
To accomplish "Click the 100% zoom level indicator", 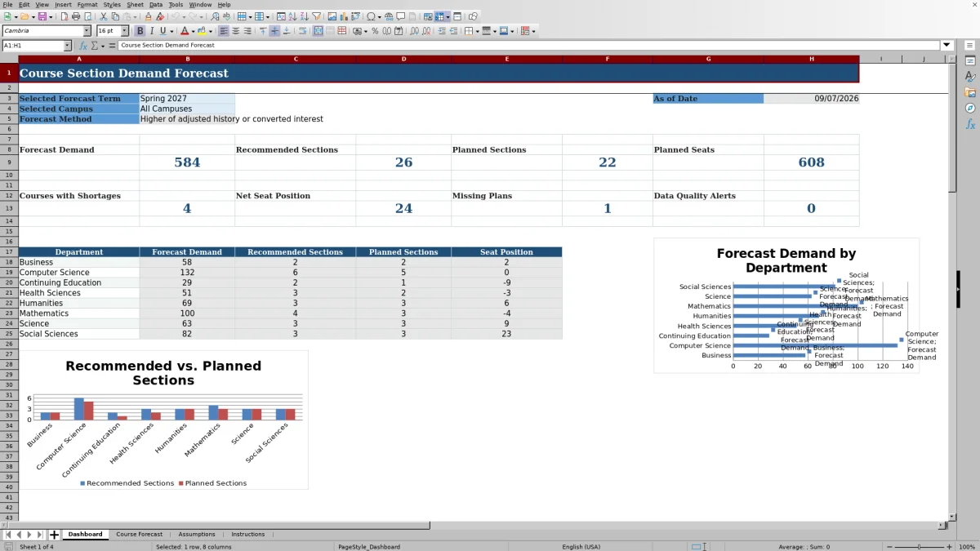I will tap(967, 547).
